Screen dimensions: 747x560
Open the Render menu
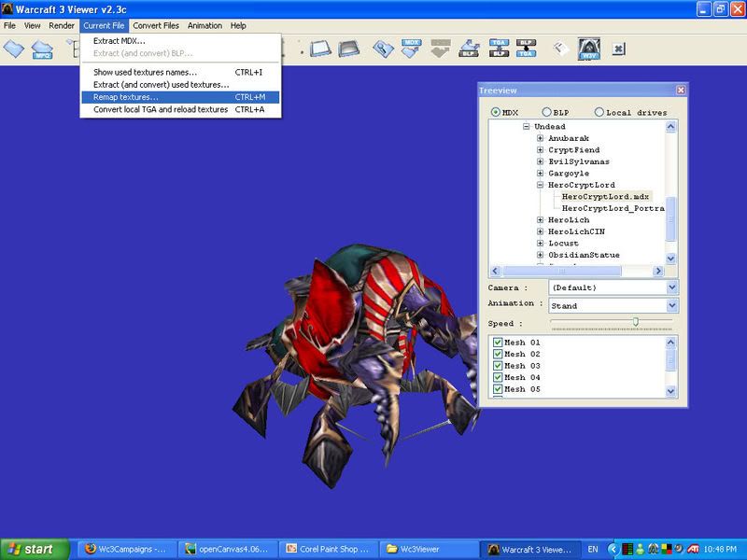[x=62, y=26]
